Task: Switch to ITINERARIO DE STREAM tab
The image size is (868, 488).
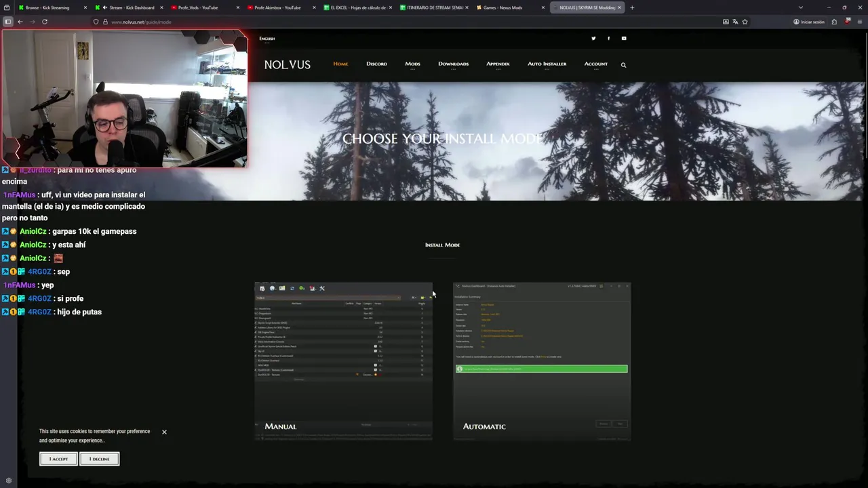Action: [x=435, y=7]
